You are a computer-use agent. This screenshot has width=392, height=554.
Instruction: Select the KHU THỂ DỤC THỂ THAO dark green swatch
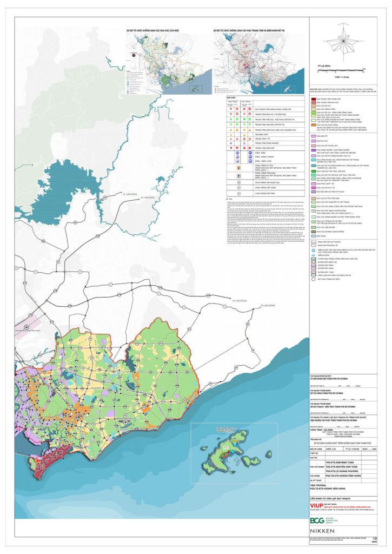314,172
